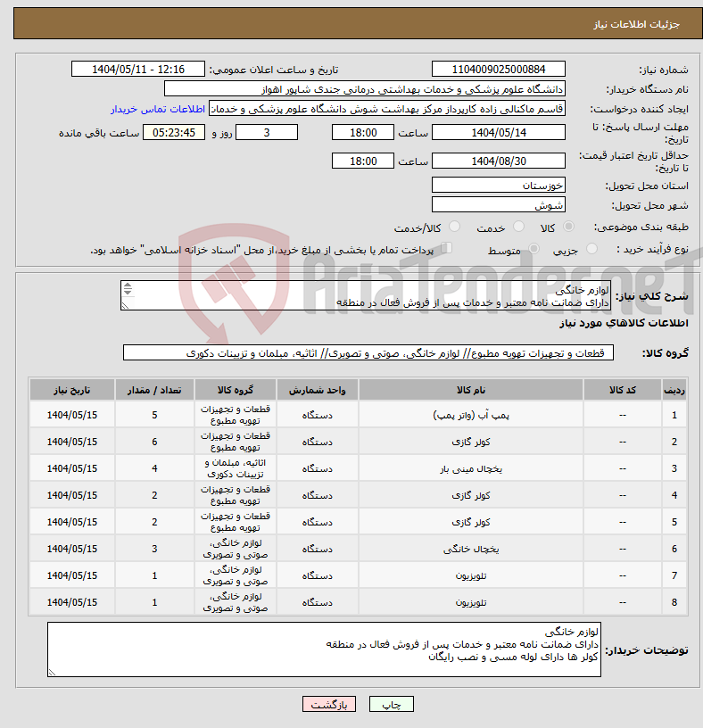
Task: Select the کالا radio button
Action: point(568,227)
